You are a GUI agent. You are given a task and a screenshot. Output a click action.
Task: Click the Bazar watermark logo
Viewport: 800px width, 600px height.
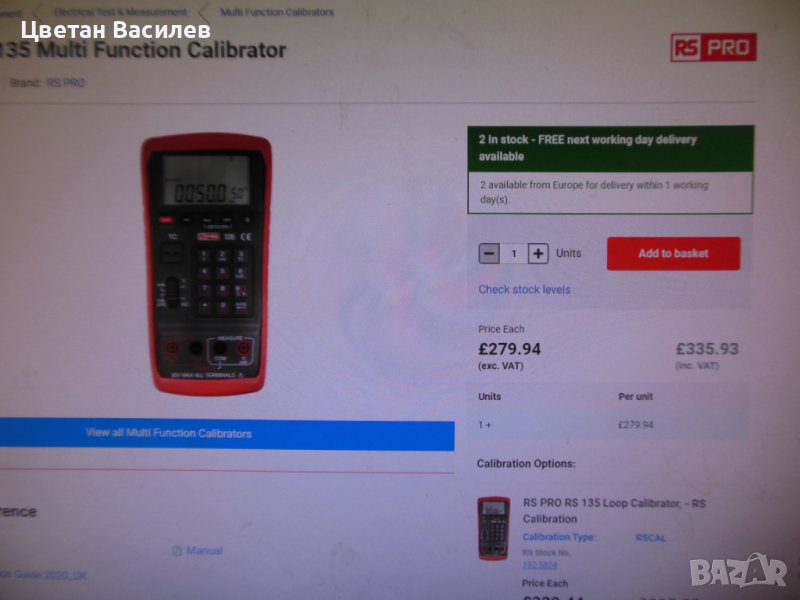tap(738, 571)
